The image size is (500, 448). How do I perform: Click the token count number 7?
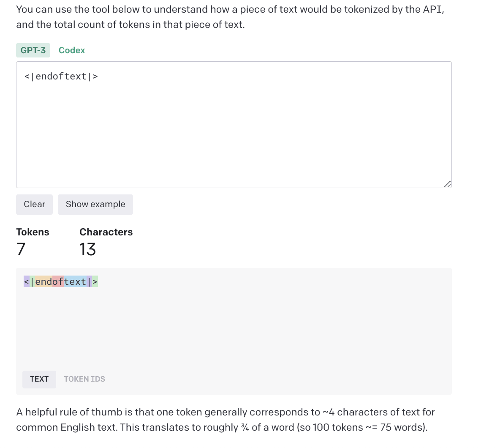click(x=21, y=249)
